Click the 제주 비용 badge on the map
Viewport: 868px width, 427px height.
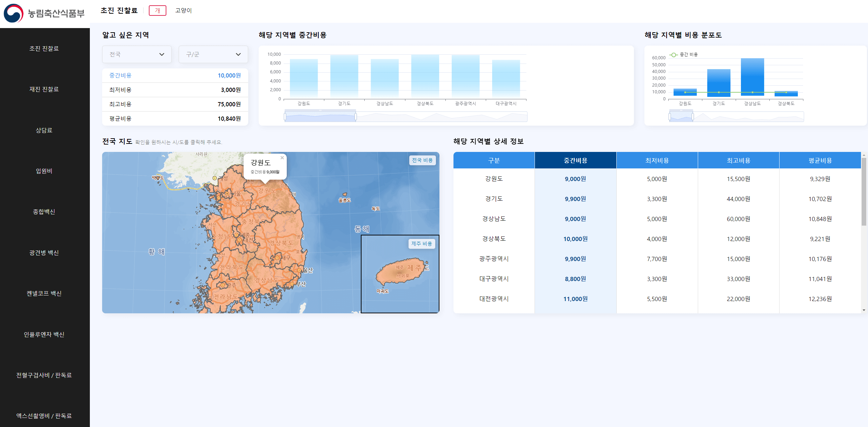pos(422,243)
